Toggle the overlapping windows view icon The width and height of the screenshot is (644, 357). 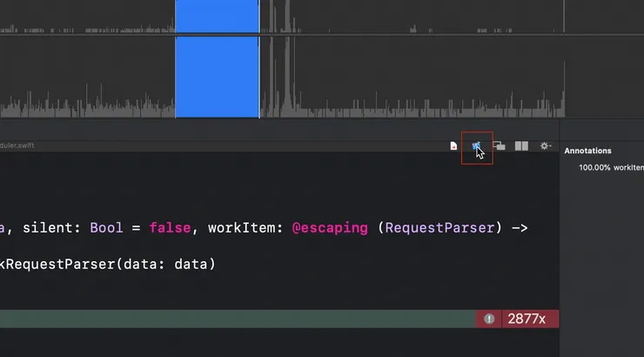pos(499,145)
